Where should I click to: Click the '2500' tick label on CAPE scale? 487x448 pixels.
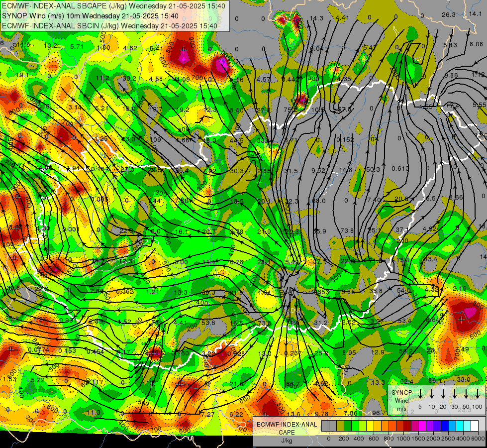tap(448, 439)
